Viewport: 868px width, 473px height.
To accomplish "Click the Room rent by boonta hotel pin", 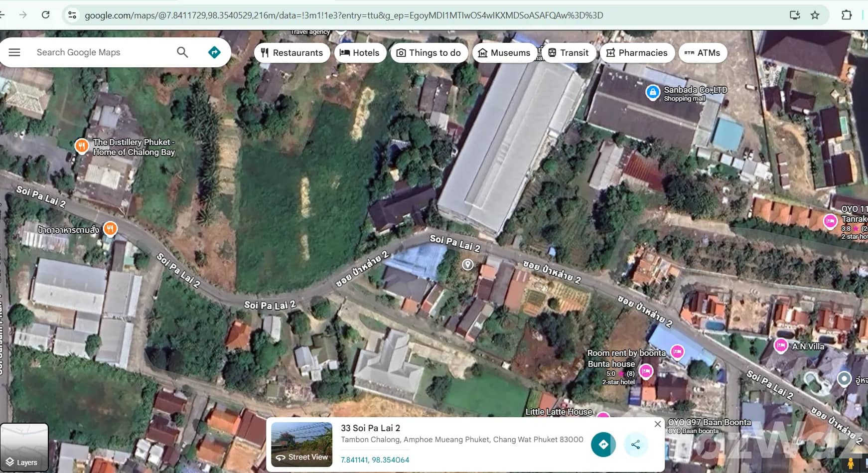I will coord(677,352).
